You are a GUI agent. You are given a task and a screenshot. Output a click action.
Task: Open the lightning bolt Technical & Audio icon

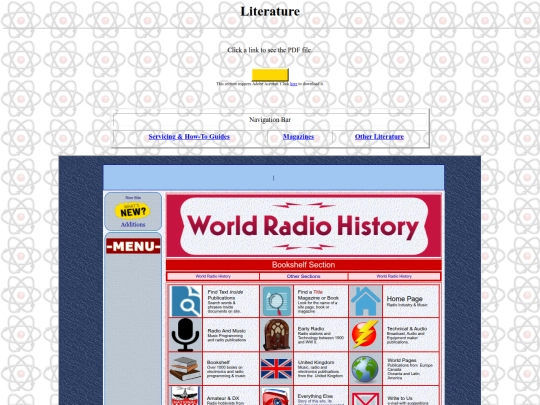pos(365,334)
